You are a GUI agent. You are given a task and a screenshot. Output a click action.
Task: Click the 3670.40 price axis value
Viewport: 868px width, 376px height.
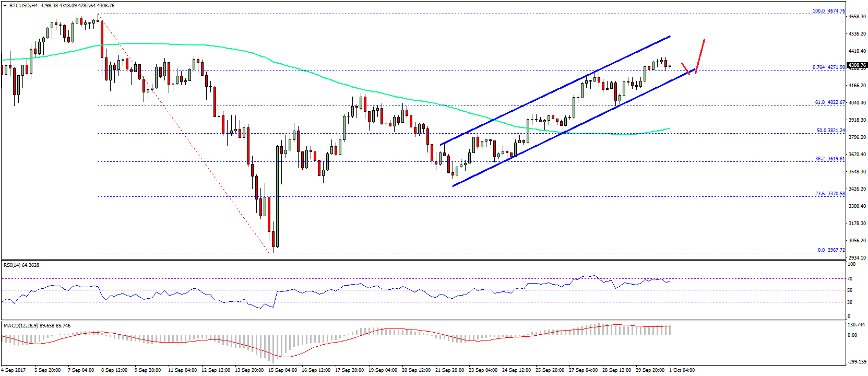tap(857, 155)
